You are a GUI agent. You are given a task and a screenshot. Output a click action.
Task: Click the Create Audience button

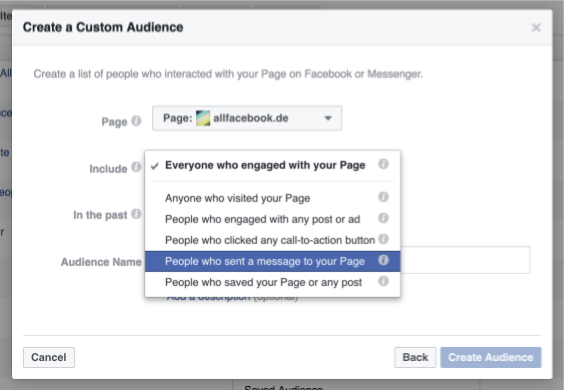[x=491, y=357]
